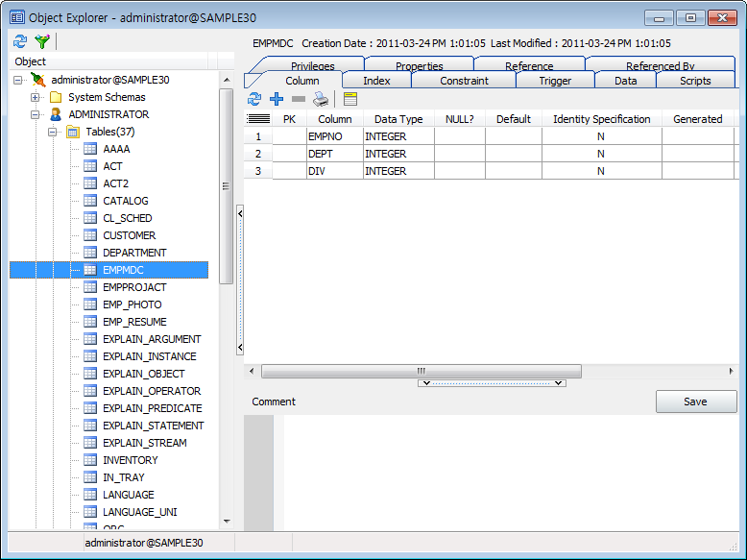Click the System Schemas folder icon

[56, 97]
